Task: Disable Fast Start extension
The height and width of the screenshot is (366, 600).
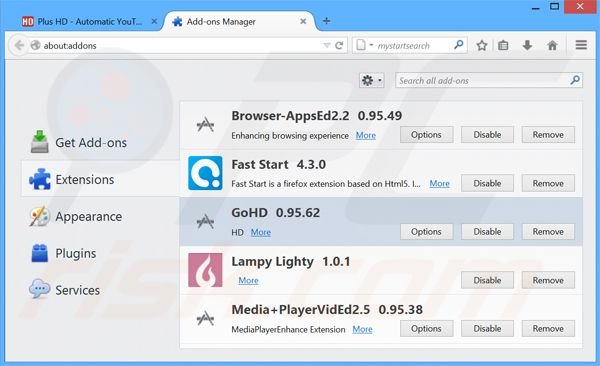Action: (x=487, y=183)
